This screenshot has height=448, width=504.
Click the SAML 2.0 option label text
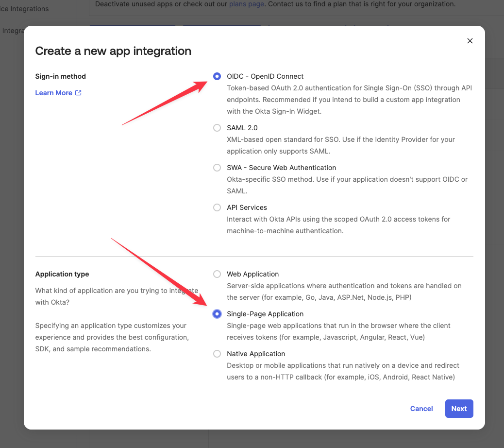click(242, 128)
